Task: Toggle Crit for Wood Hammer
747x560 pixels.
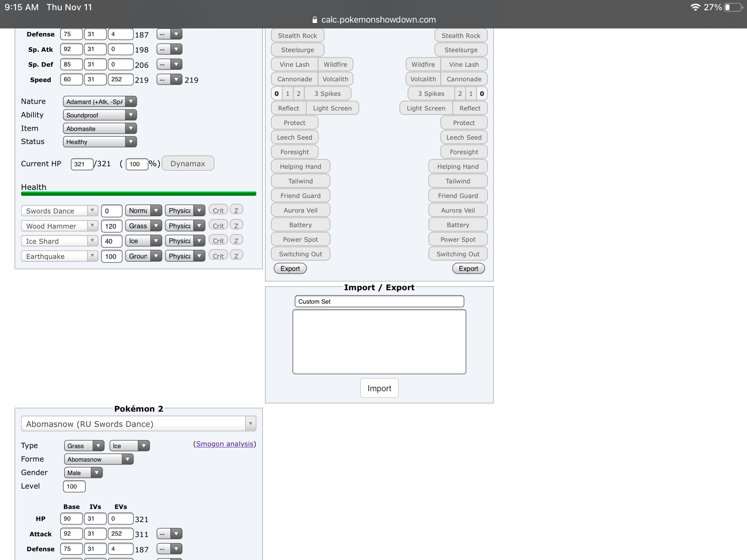Action: 218,226
